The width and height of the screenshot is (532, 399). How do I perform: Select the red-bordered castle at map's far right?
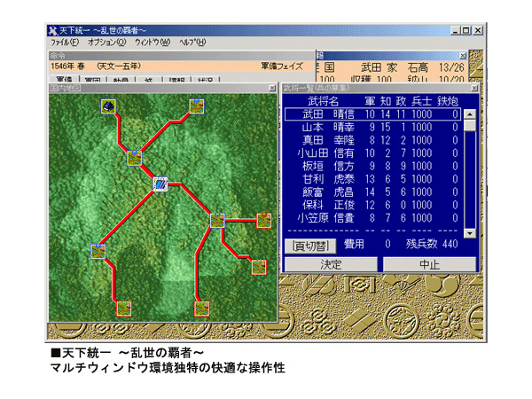click(264, 221)
